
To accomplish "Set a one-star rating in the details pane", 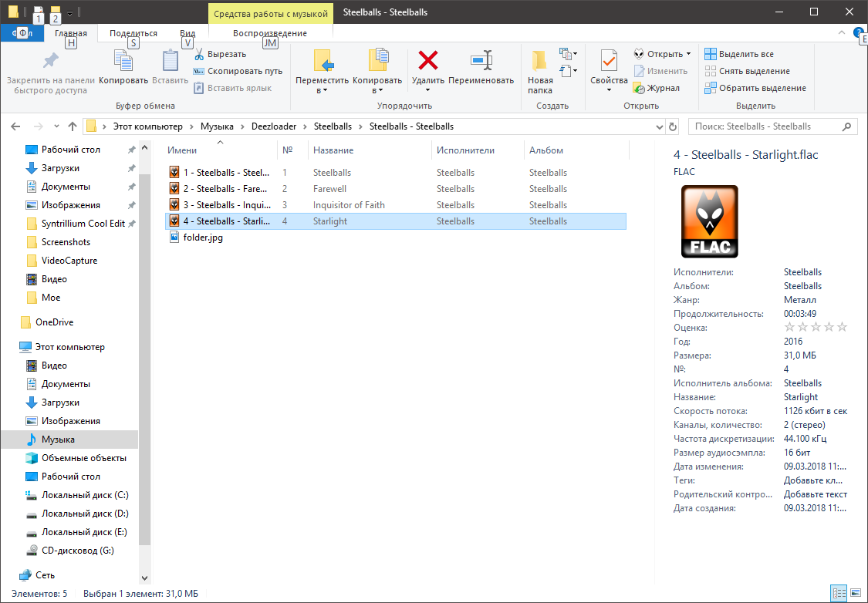I will click(x=789, y=328).
